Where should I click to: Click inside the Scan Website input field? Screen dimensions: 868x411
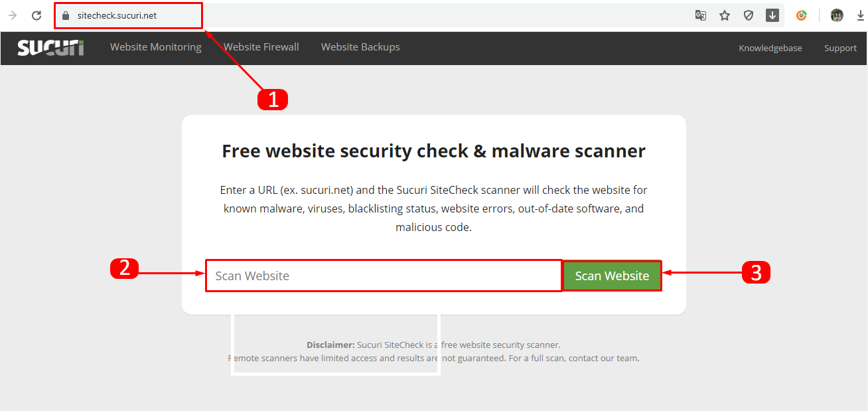(x=383, y=275)
